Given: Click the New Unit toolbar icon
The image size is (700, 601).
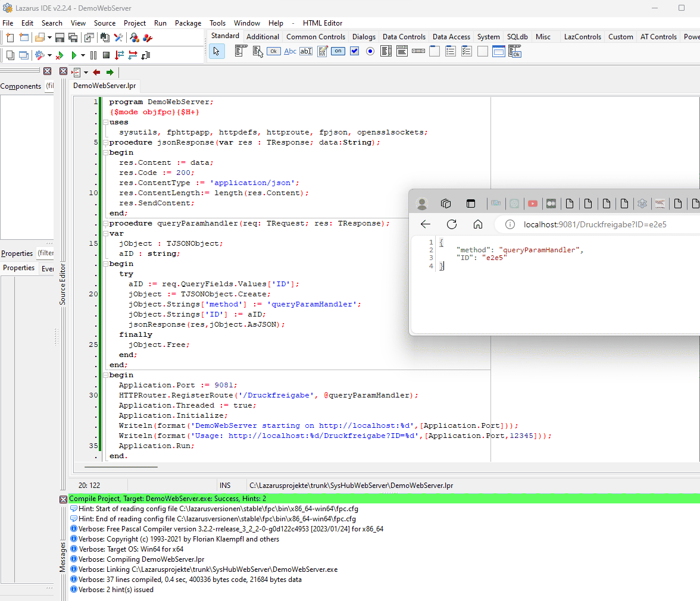Looking at the screenshot, I should [10, 38].
